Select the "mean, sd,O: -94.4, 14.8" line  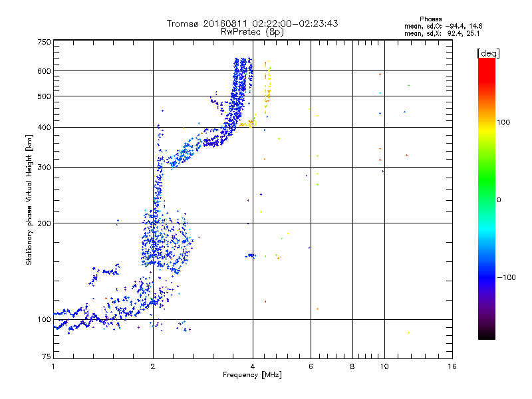coord(443,26)
